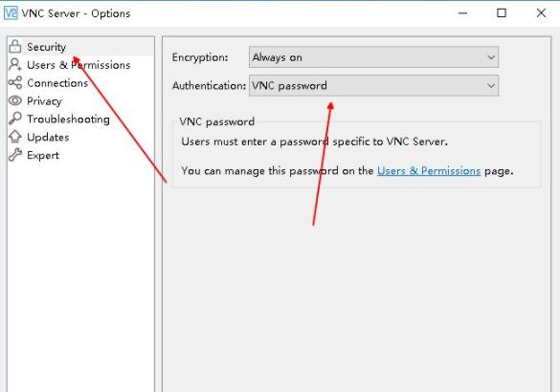The image size is (560, 392).
Task: Click the Expert wrench icon
Action: coord(15,155)
